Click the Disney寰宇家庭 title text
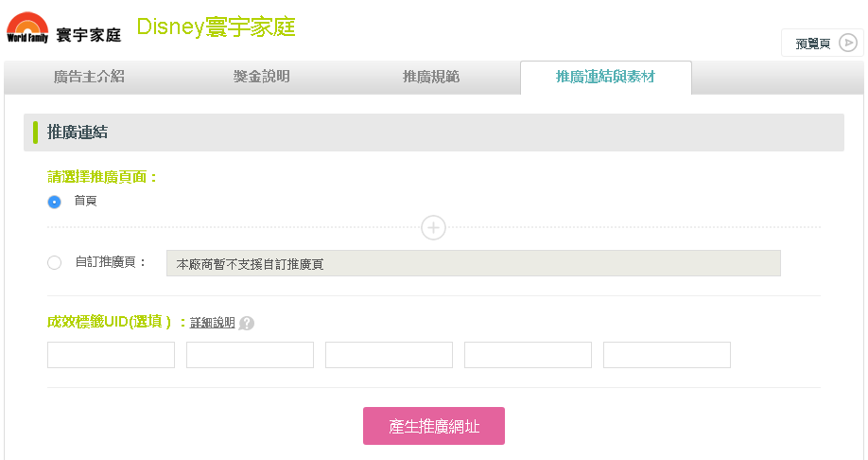The height and width of the screenshot is (460, 868). tap(217, 27)
